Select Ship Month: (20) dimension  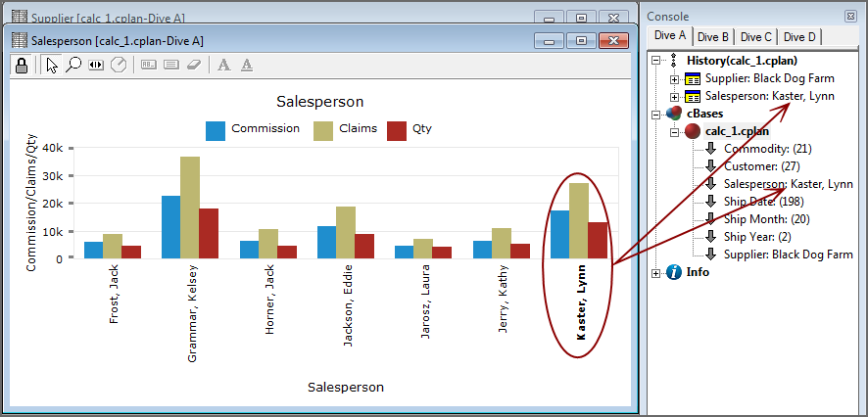click(x=767, y=219)
